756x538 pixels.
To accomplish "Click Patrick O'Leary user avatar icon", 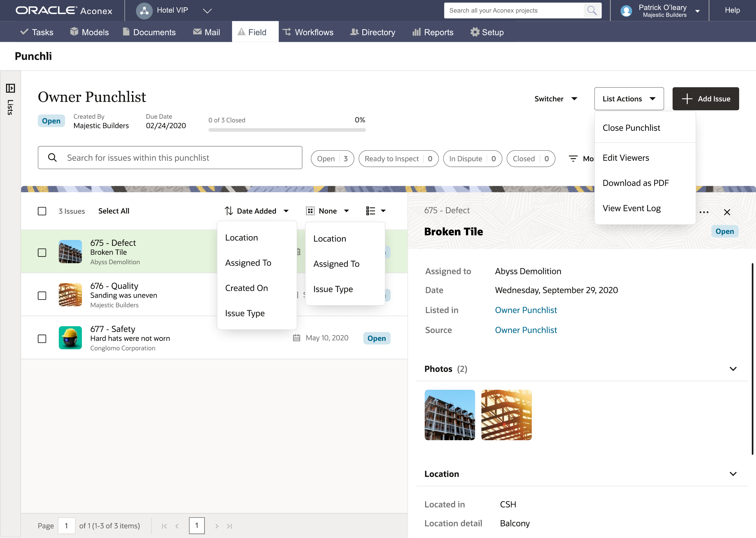I will (x=626, y=11).
